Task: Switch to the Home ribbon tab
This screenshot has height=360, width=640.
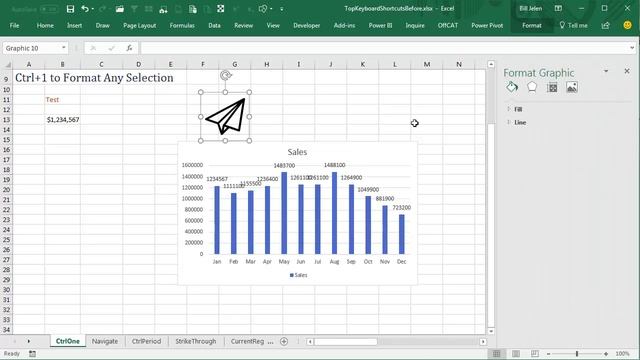Action: click(45, 25)
